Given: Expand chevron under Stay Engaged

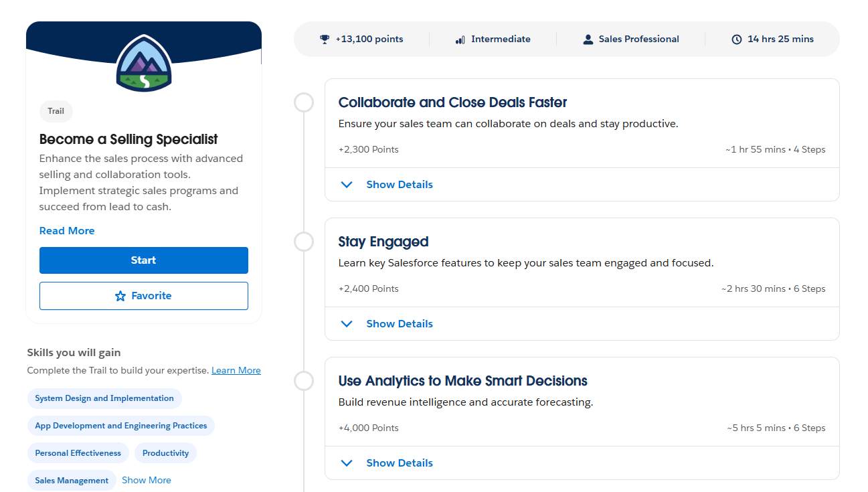Looking at the screenshot, I should pyautogui.click(x=347, y=324).
